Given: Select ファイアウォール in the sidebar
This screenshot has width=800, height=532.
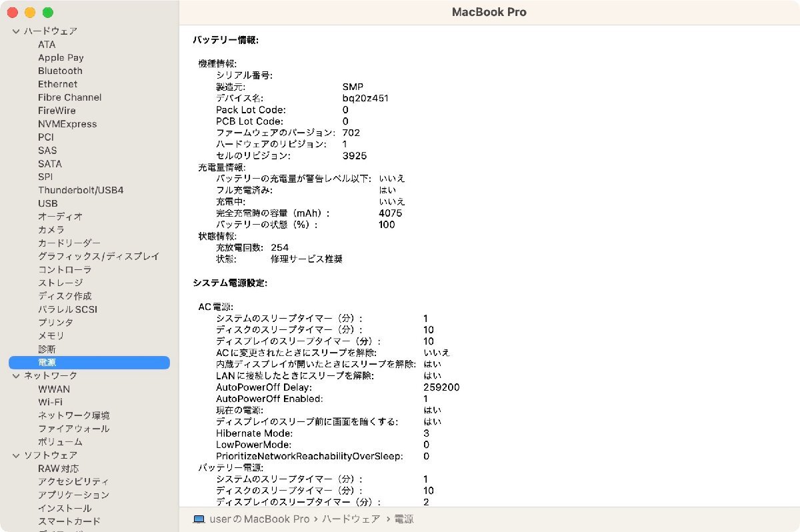Looking at the screenshot, I should 74,429.
